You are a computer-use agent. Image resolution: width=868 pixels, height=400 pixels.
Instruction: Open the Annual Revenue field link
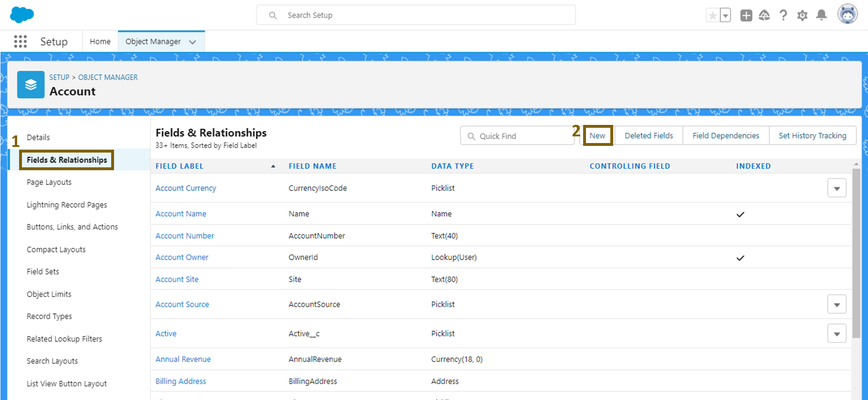click(x=183, y=359)
